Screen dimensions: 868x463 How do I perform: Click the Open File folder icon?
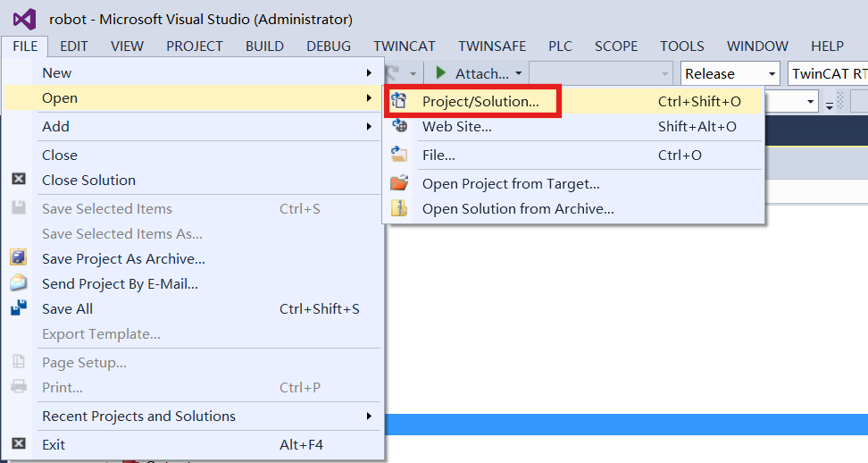click(x=400, y=156)
